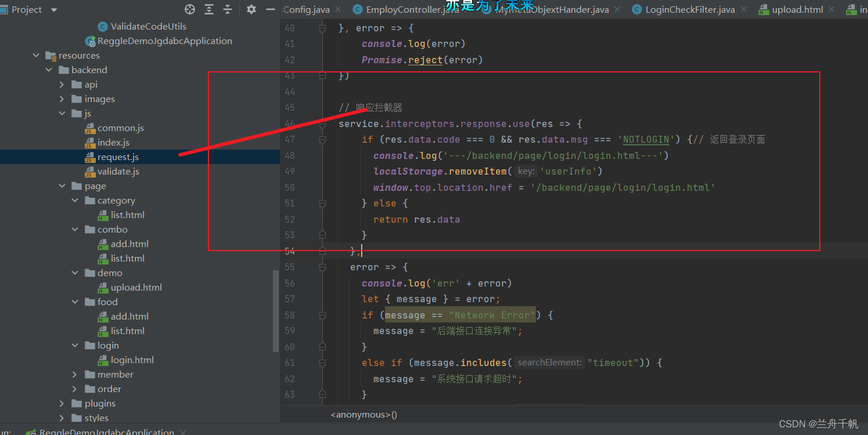Toggle code fold marker on line 51
Viewport: 868px width, 435px height.
point(323,204)
